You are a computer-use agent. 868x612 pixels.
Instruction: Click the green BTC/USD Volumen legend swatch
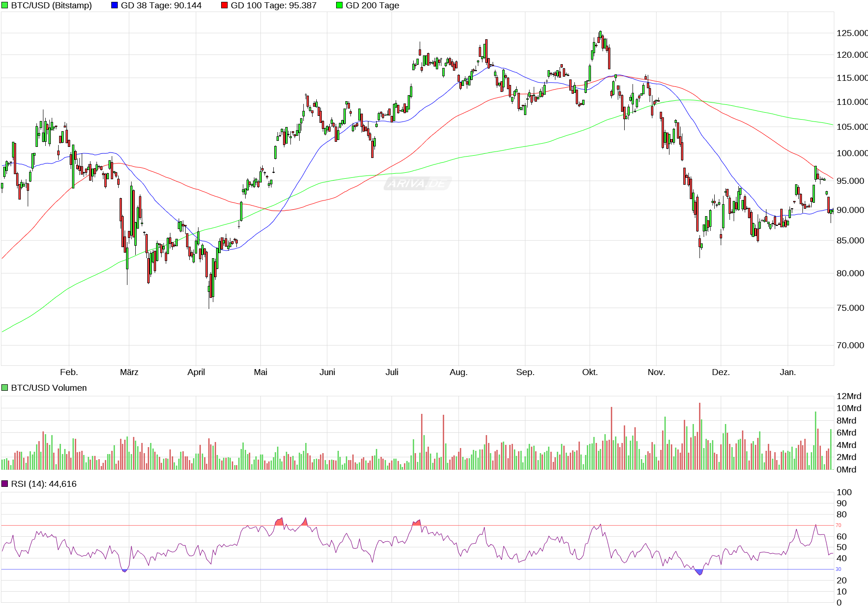pyautogui.click(x=5, y=388)
